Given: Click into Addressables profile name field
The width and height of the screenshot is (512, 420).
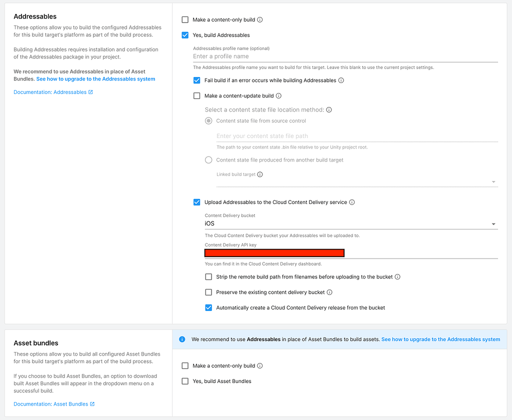Looking at the screenshot, I should (345, 56).
